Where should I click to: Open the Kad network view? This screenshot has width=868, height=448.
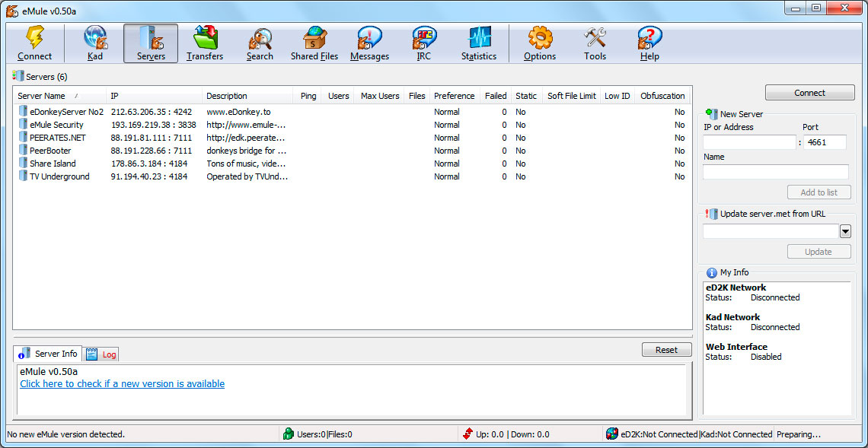tap(95, 43)
